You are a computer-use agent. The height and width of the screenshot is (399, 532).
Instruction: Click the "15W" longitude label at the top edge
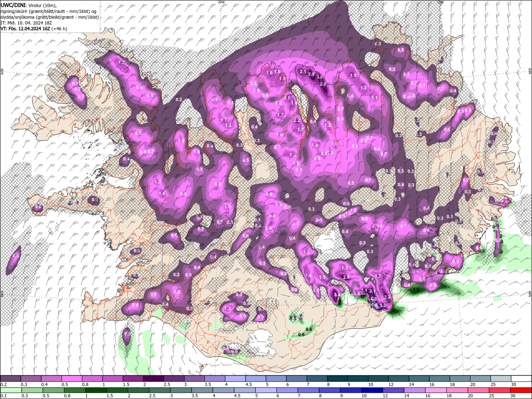(x=441, y=2)
